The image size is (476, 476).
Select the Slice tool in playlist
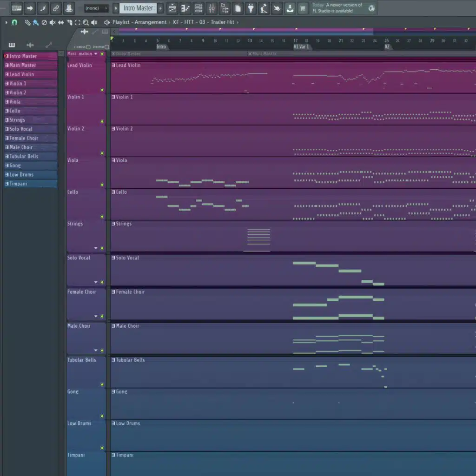click(69, 22)
